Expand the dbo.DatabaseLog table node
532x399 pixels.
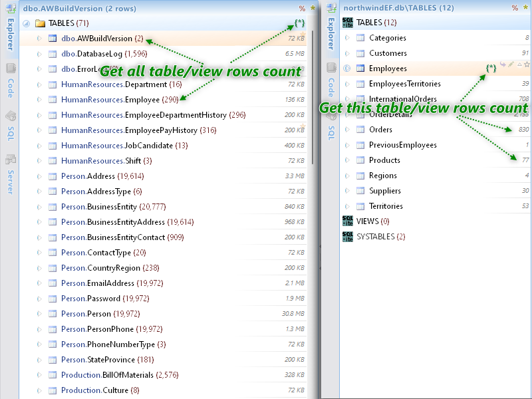click(39, 54)
